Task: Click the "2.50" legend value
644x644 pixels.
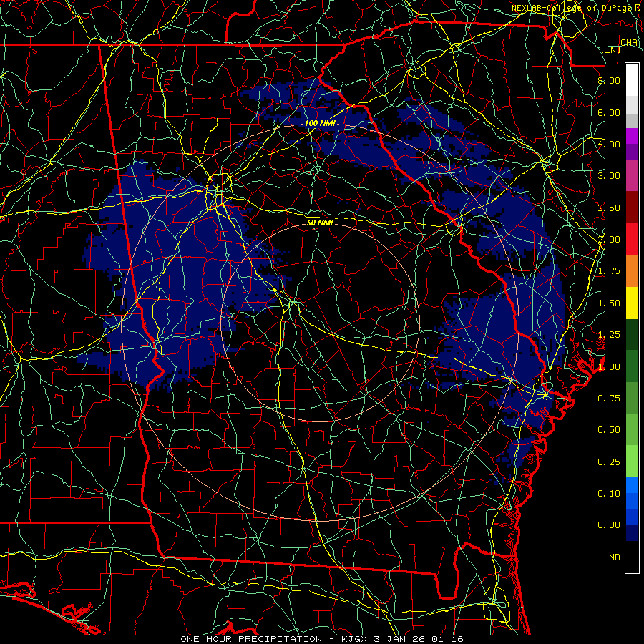Action: 609,208
